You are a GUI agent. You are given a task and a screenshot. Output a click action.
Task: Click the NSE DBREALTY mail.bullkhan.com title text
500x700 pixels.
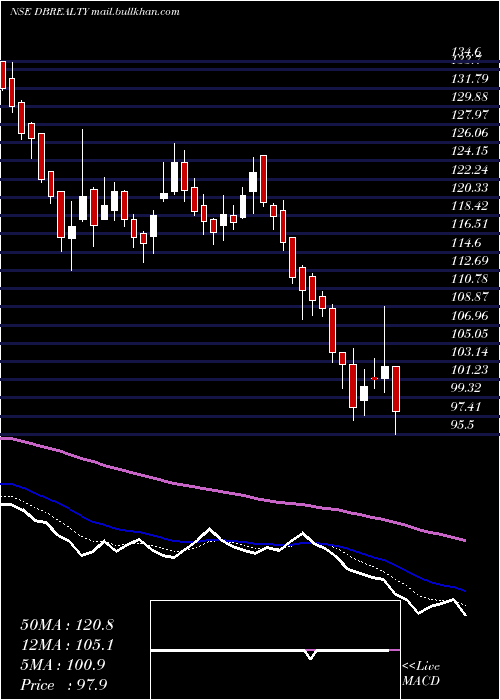point(95,12)
